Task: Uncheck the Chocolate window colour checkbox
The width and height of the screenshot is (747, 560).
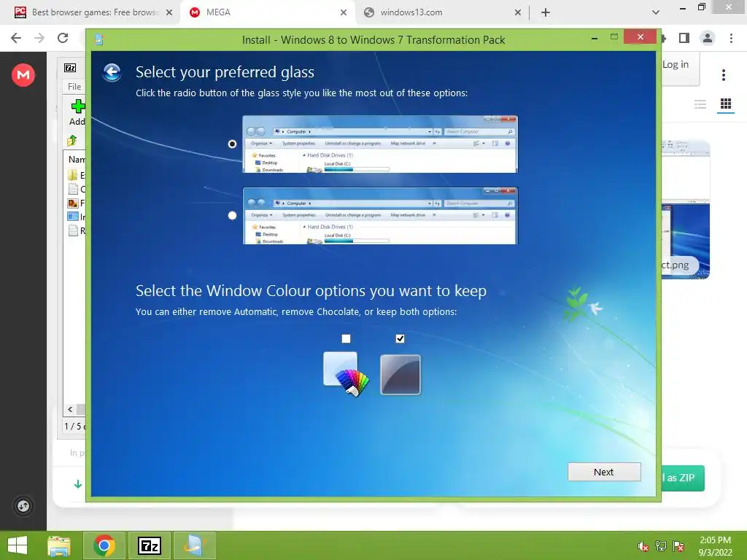Action: [x=400, y=338]
